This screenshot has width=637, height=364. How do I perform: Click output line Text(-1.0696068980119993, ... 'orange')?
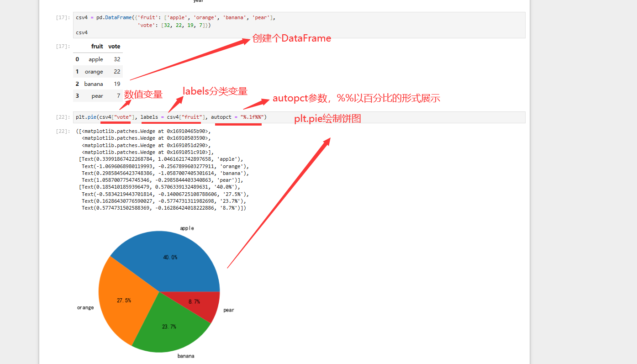click(165, 166)
